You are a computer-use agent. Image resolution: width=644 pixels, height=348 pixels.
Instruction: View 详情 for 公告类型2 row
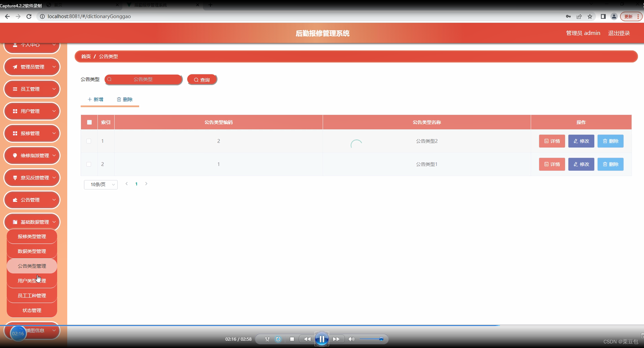click(552, 141)
